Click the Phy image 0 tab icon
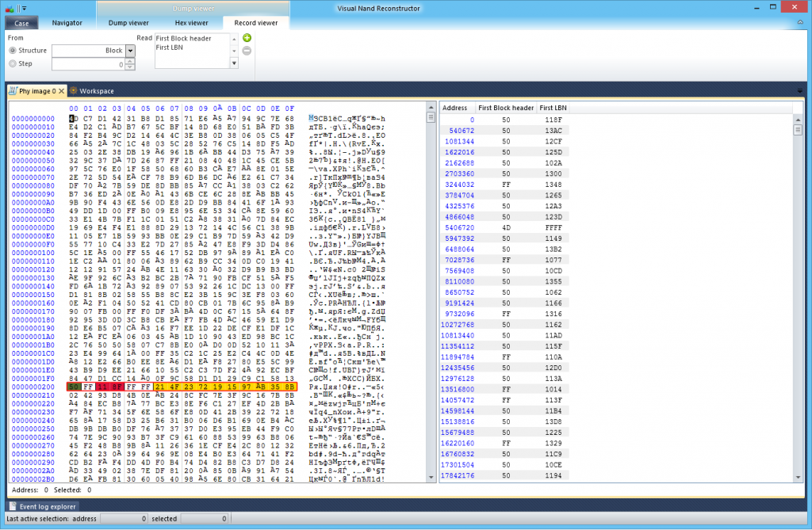Viewport: 812px width, 530px height. [13, 90]
